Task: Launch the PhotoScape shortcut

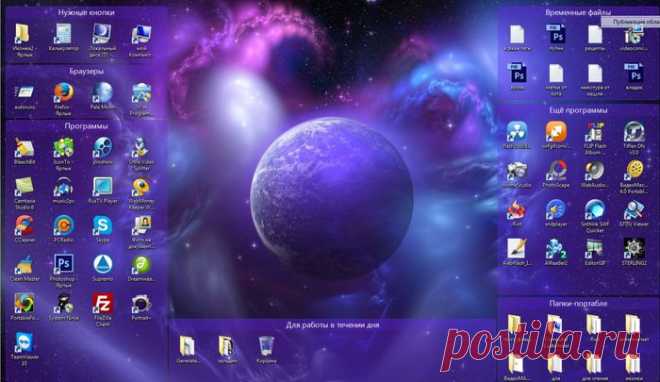Action: click(x=556, y=174)
